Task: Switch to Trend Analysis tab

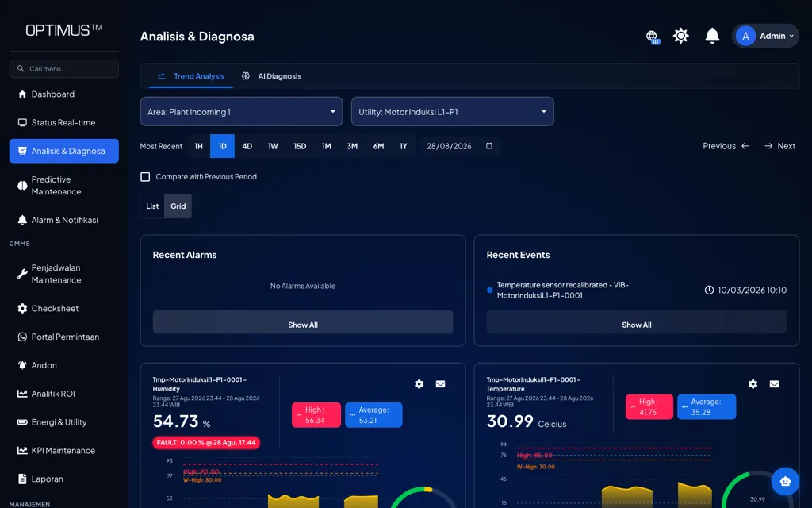Action: click(191, 76)
